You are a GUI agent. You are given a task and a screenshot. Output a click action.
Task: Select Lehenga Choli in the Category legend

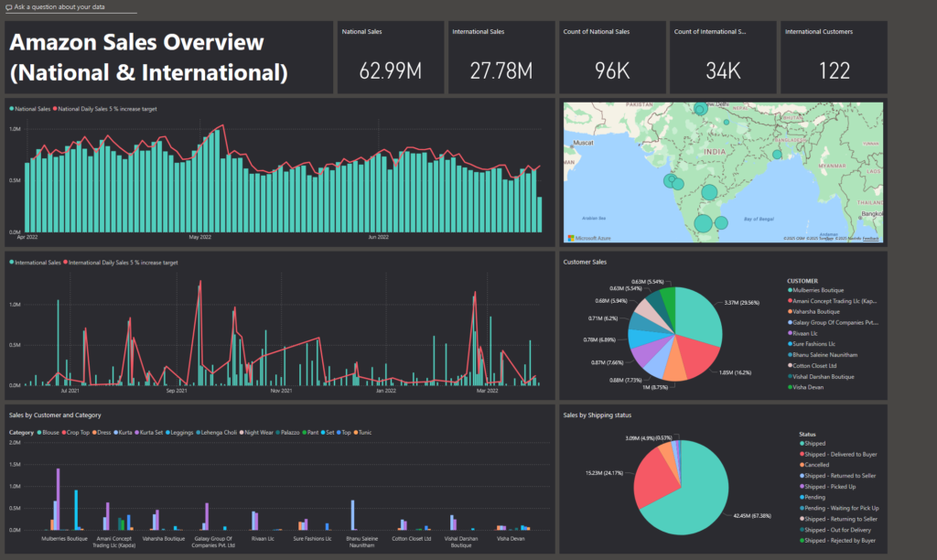tap(217, 433)
